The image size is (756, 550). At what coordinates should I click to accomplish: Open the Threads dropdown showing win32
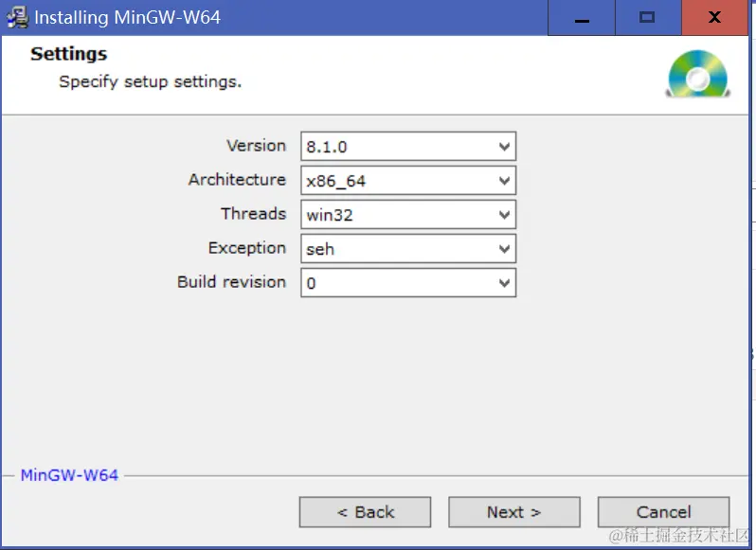[x=408, y=214]
